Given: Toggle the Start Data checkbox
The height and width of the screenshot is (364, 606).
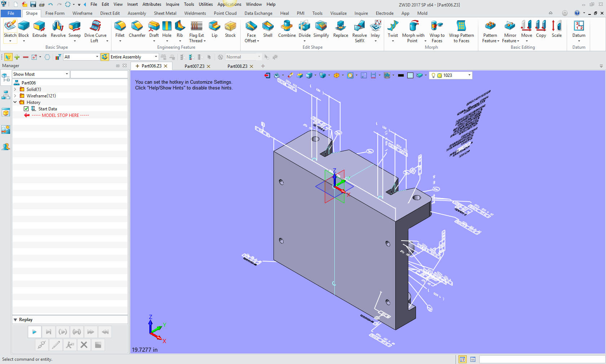Looking at the screenshot, I should 26,109.
